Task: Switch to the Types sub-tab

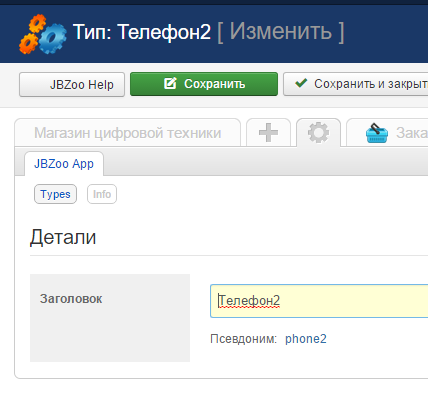Action: (x=55, y=194)
